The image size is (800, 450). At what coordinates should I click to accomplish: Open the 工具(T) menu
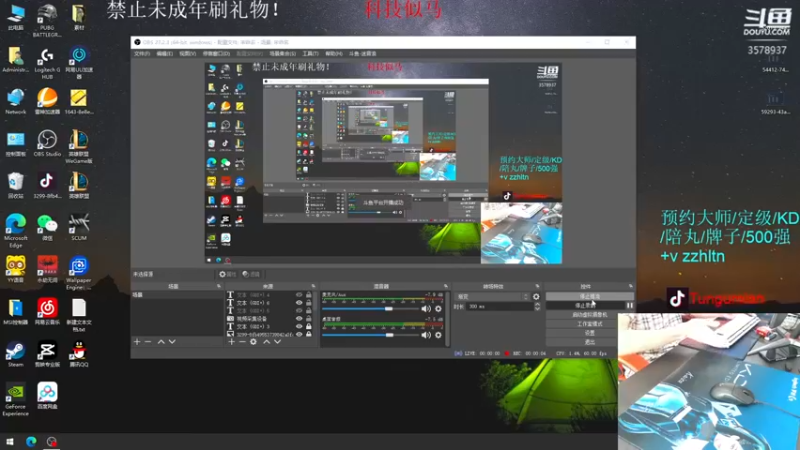[x=310, y=54]
